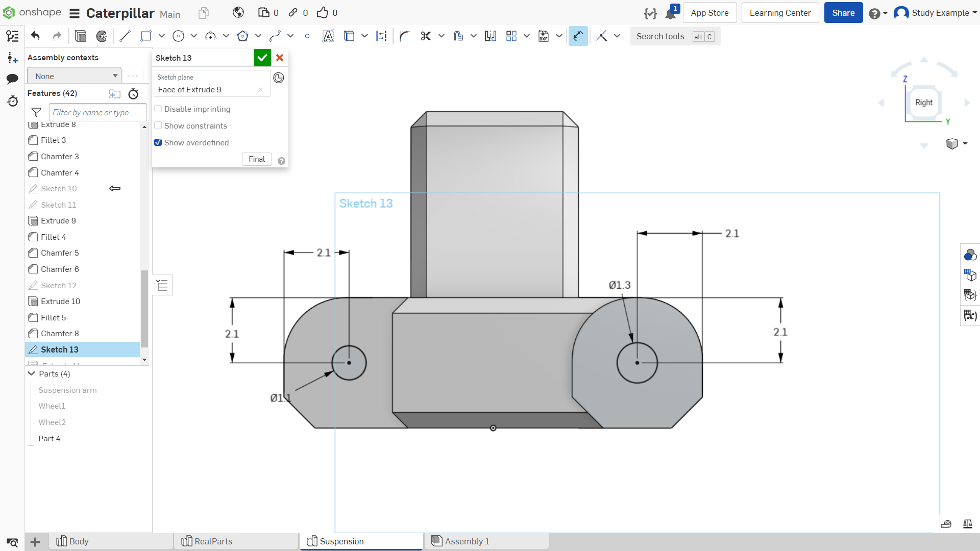Select the Center point circle tool
This screenshot has width=980, height=551.
[178, 36]
